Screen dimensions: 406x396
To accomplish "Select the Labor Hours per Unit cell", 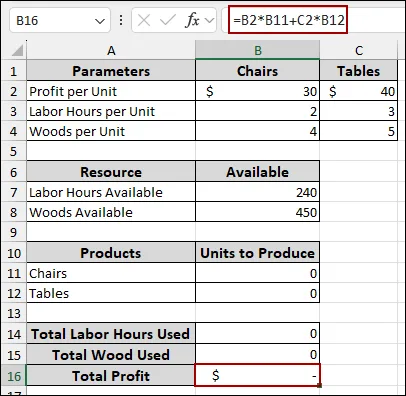I will [x=111, y=111].
